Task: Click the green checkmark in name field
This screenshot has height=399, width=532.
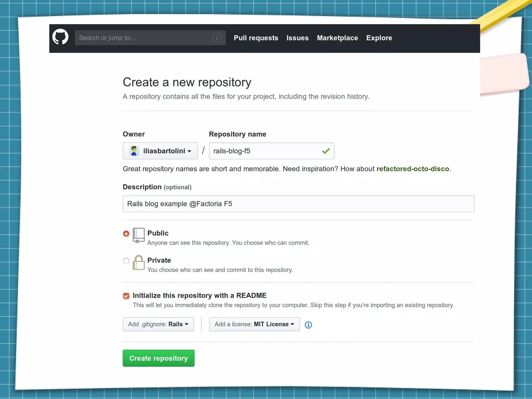Action: [x=326, y=151]
